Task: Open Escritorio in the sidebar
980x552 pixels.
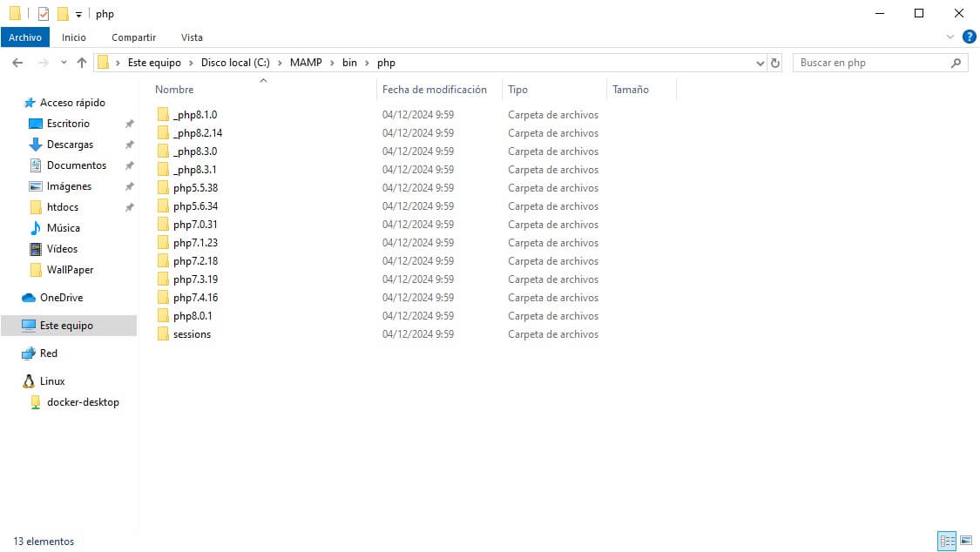Action: [68, 124]
